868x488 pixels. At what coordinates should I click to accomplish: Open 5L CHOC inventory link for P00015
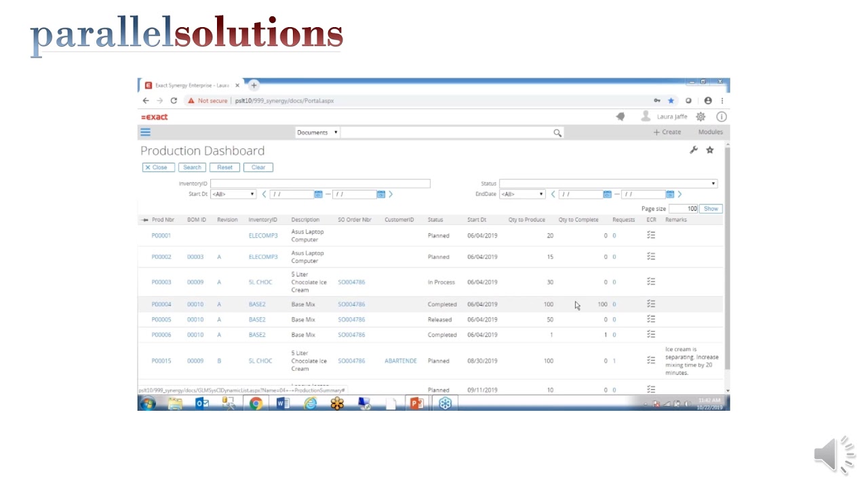coord(260,361)
